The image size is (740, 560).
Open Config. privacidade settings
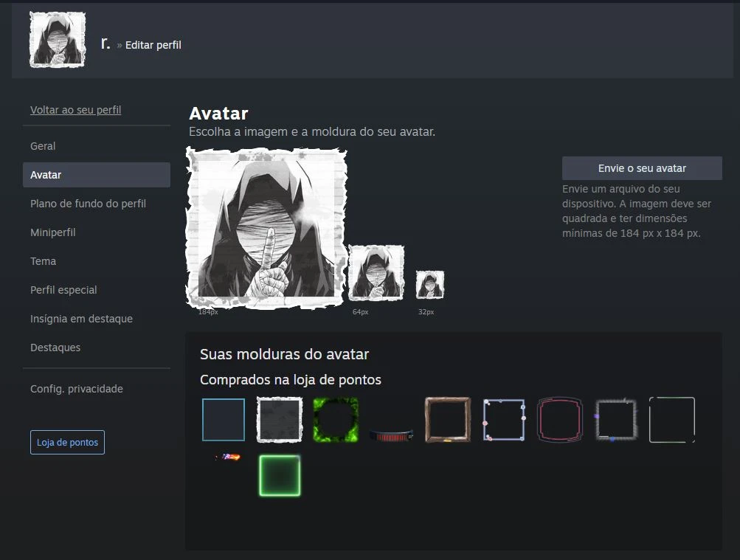click(76, 389)
